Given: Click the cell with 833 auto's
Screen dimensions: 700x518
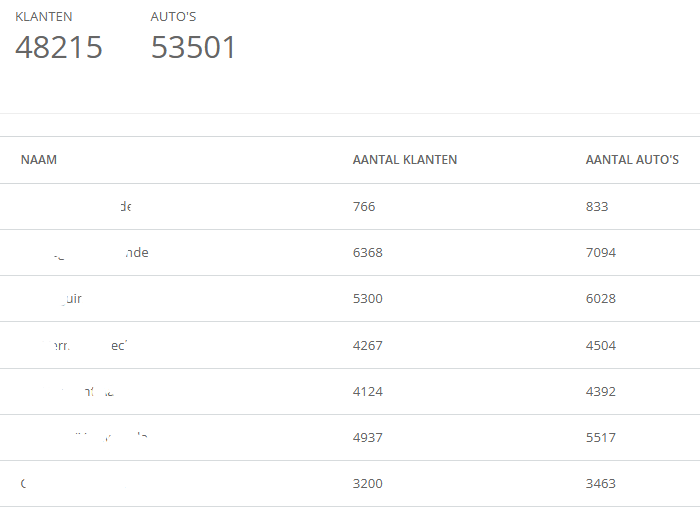Looking at the screenshot, I should coord(597,207).
